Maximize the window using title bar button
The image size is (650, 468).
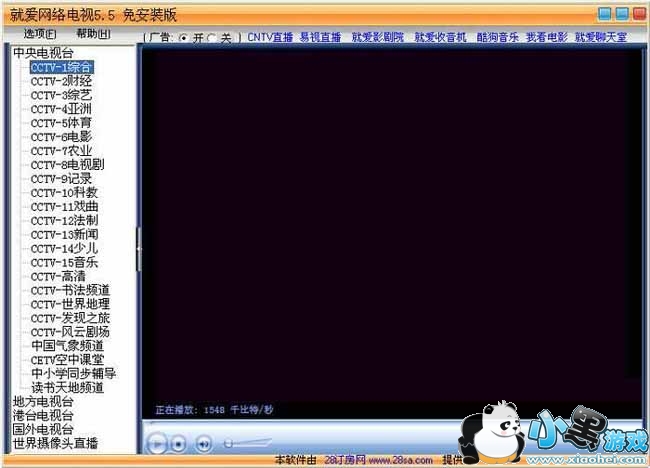[x=622, y=14]
